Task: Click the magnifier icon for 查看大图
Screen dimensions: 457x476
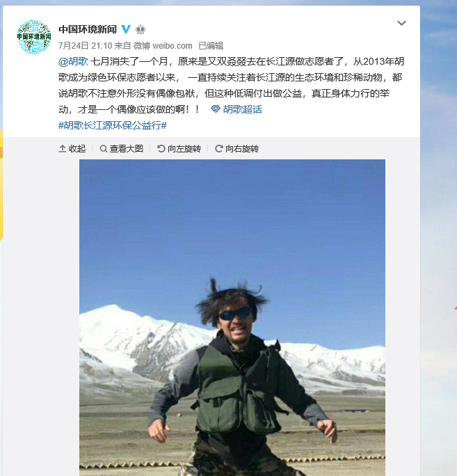Action: pos(103,149)
